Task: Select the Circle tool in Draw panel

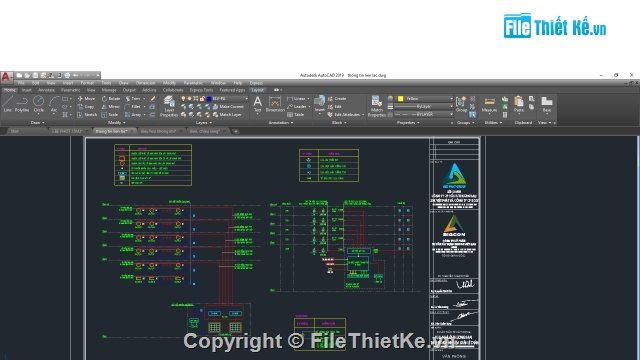Action: click(38, 104)
